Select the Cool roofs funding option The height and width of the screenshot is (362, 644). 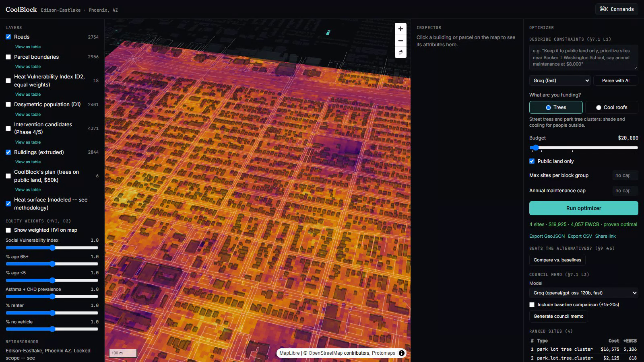tap(611, 107)
